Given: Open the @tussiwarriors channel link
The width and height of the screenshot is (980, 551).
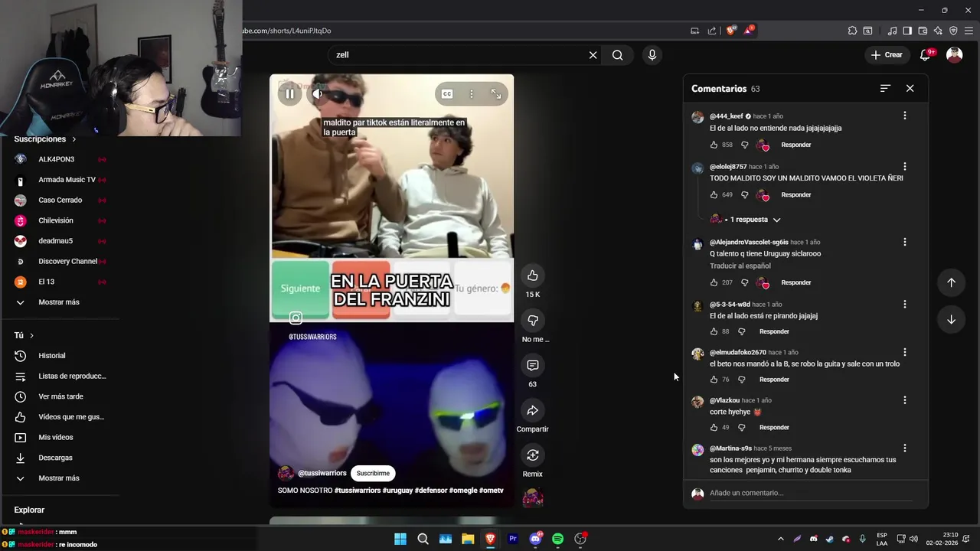Looking at the screenshot, I should pos(322,473).
